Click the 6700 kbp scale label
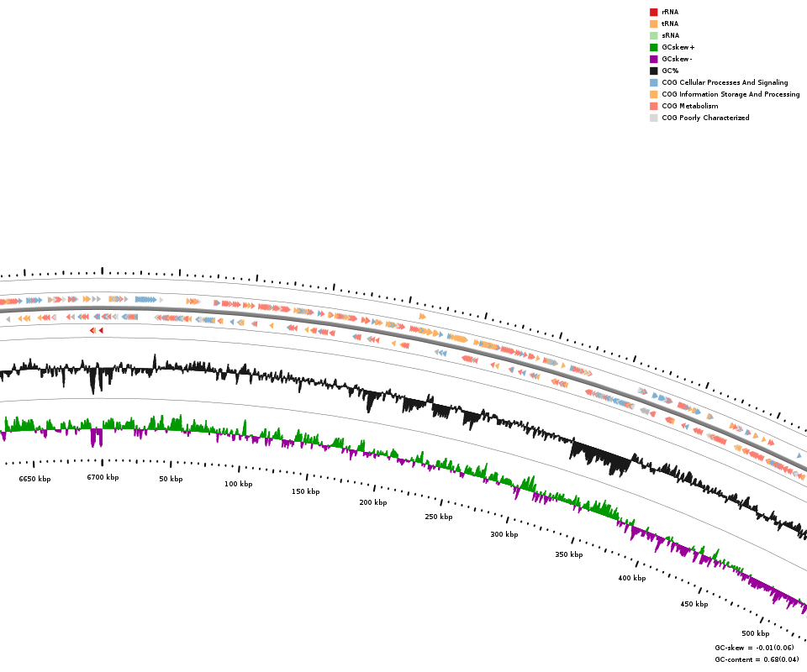 [103, 477]
